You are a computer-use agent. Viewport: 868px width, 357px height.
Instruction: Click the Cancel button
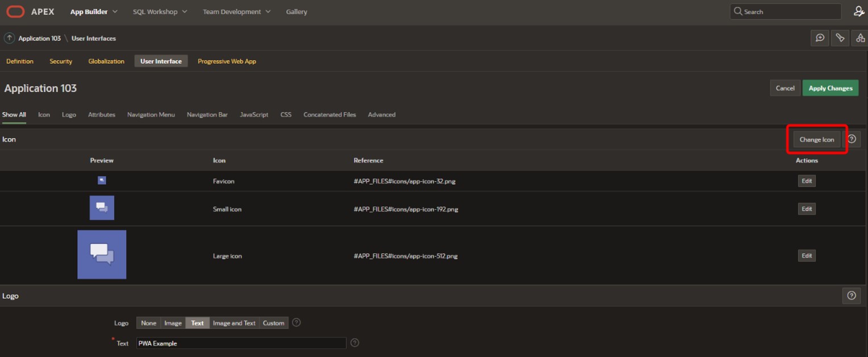[785, 88]
